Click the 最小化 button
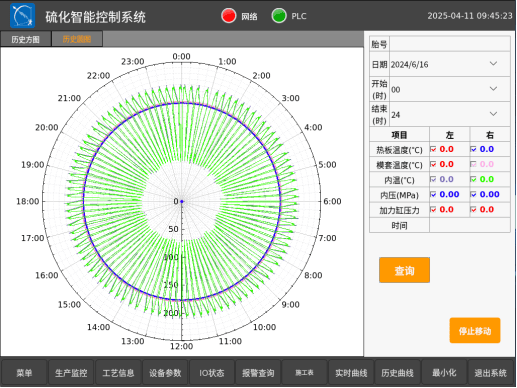Screen dimensions: 517x388 [x=444, y=373]
